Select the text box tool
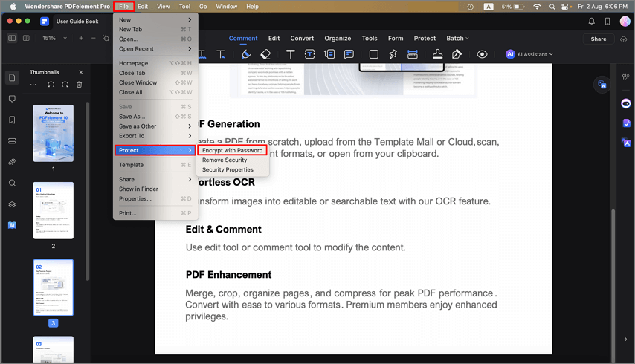The width and height of the screenshot is (635, 364). (x=310, y=54)
